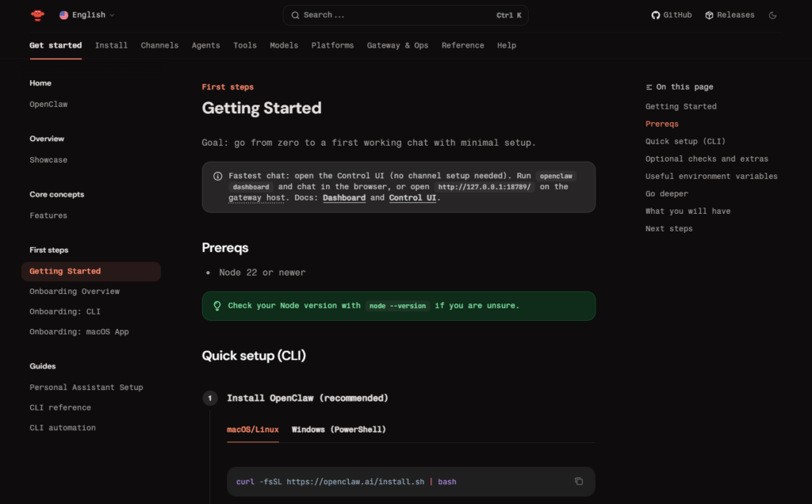Image resolution: width=812 pixels, height=504 pixels.
Task: Select the macOS/Linux install tab
Action: pyautogui.click(x=253, y=430)
